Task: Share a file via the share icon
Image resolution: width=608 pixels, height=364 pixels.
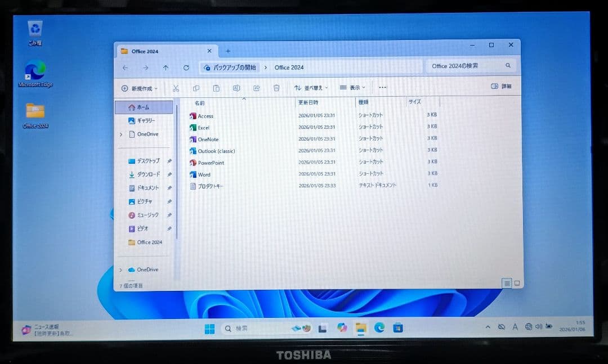Action: click(x=256, y=88)
